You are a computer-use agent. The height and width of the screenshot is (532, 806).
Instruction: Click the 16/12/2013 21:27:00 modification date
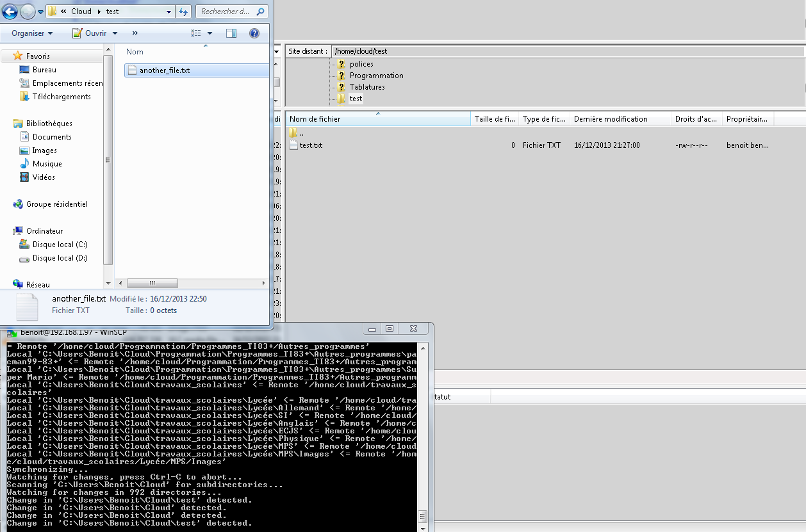607,145
